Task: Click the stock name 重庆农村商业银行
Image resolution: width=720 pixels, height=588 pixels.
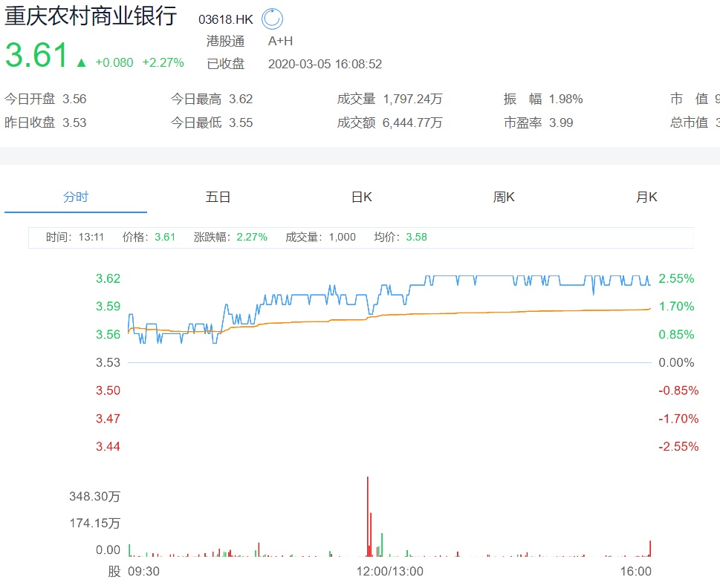Action: (91, 16)
